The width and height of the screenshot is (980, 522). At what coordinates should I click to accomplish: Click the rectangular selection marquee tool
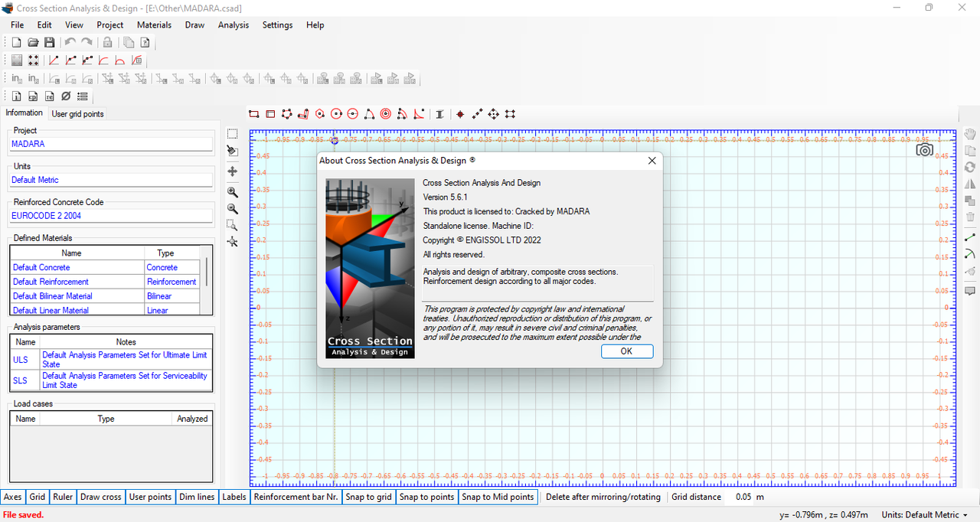[x=233, y=134]
